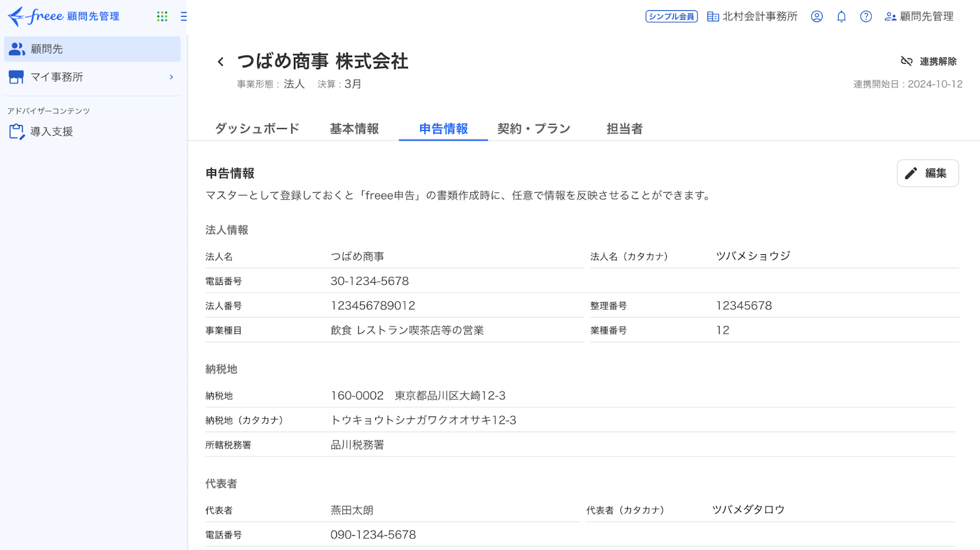Screen dimensions: 980x550
Task: Click the 編集 button label
Action: pos(935,173)
